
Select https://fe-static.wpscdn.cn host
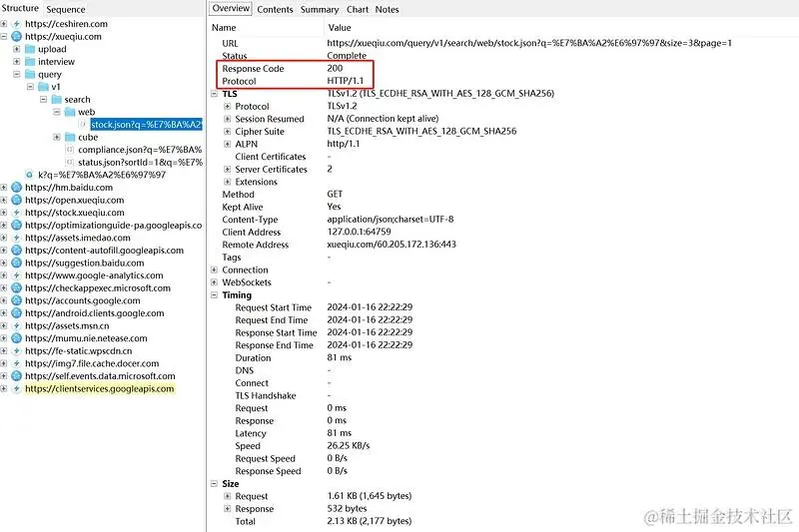coord(79,350)
